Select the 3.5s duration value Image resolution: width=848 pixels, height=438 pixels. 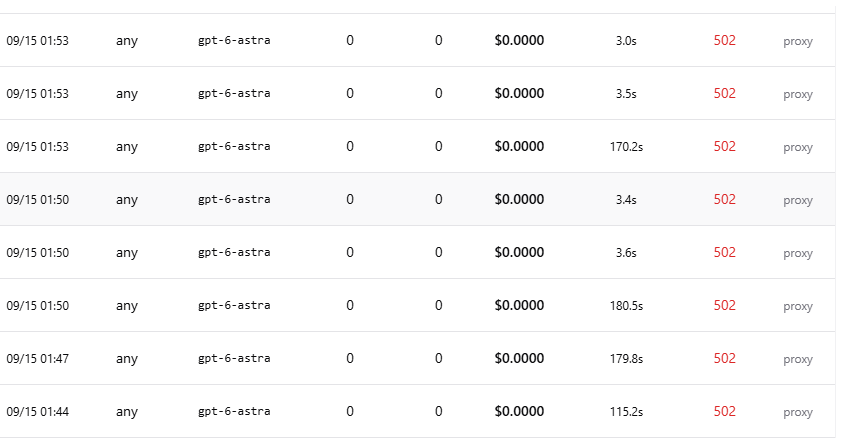[x=626, y=94]
